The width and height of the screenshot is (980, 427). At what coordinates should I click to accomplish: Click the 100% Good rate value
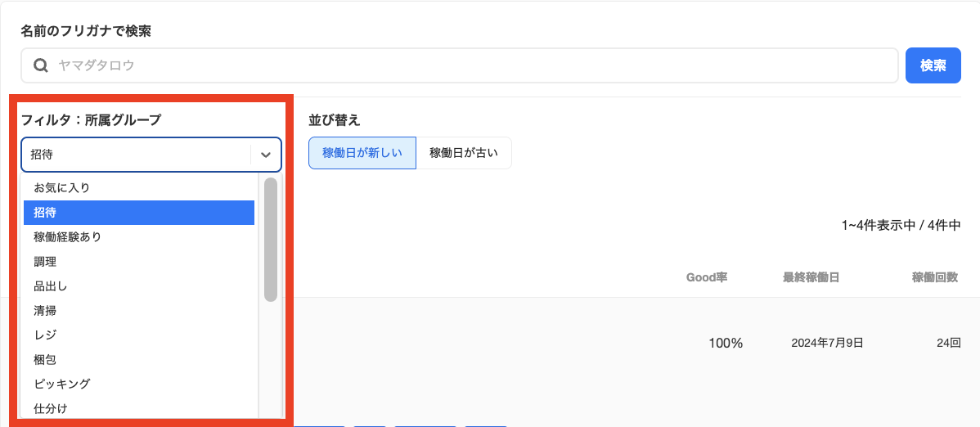(x=726, y=343)
